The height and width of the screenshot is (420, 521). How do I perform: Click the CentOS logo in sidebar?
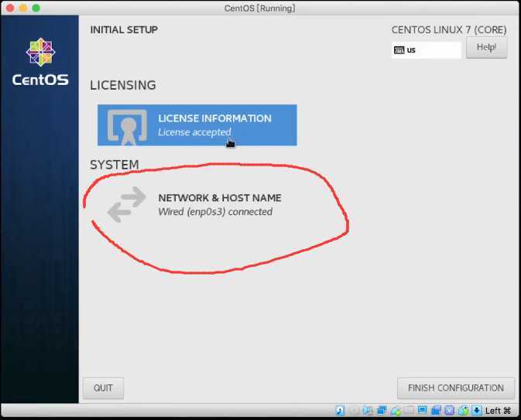(40, 62)
